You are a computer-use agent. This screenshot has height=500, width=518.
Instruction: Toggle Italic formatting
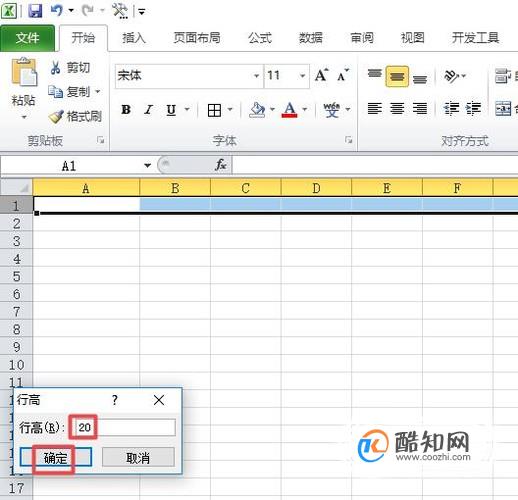coord(148,110)
